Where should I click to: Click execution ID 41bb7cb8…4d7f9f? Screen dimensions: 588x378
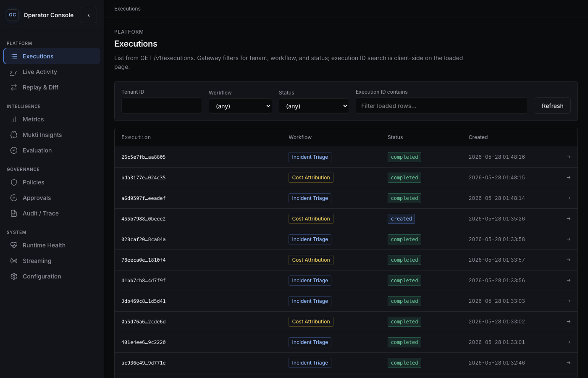[x=143, y=281]
